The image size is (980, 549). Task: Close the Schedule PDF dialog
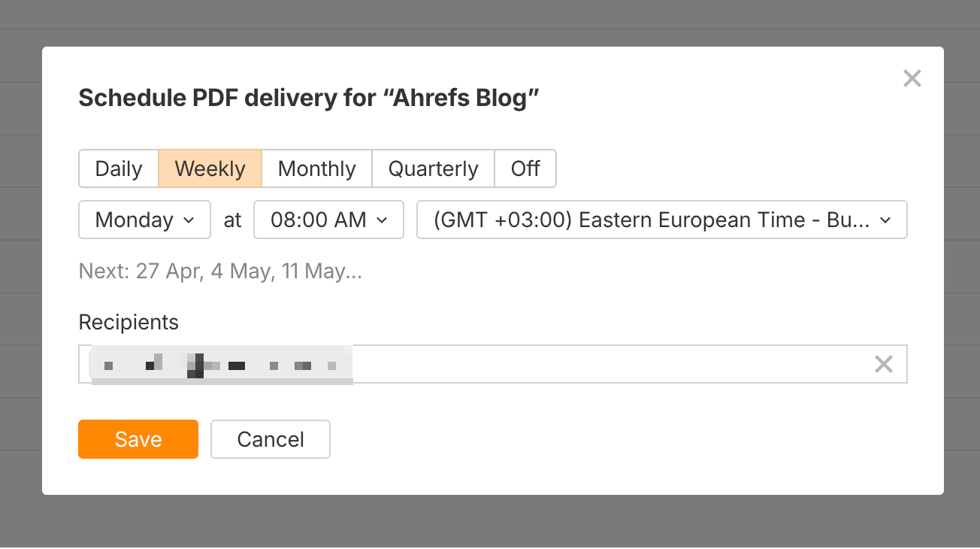click(x=912, y=77)
